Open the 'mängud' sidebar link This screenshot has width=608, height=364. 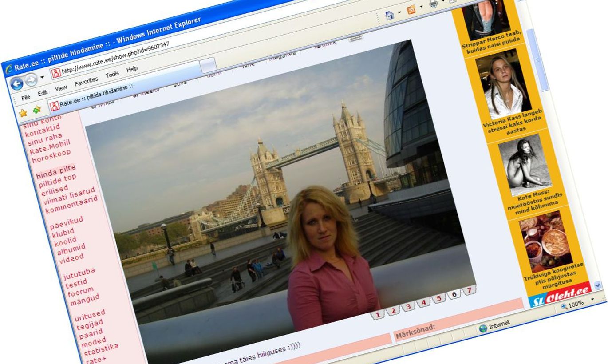pyautogui.click(x=85, y=301)
